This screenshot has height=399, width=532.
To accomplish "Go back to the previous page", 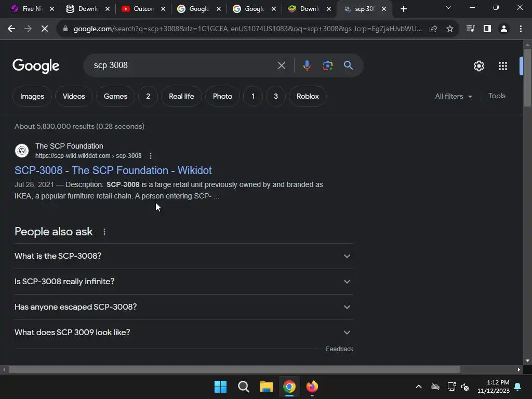I will point(11,29).
